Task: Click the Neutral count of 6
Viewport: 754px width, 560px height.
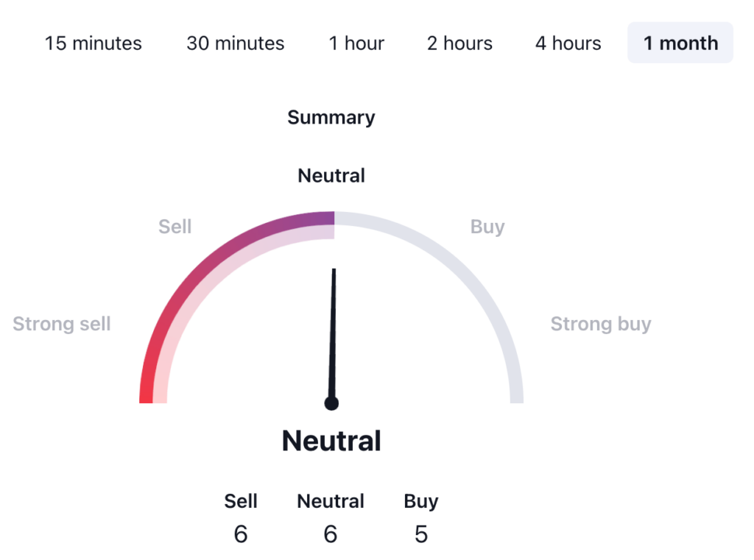Action: [x=331, y=534]
